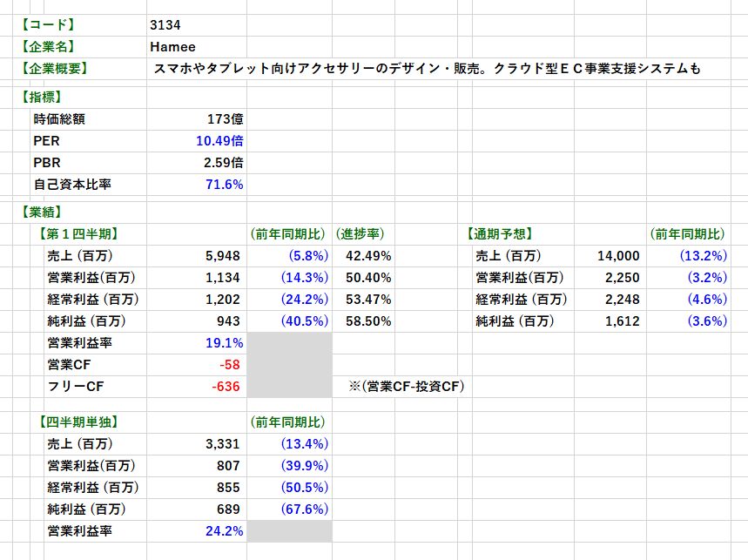
Task: Select the operating profit growth (14.3%)
Action: 305,278
